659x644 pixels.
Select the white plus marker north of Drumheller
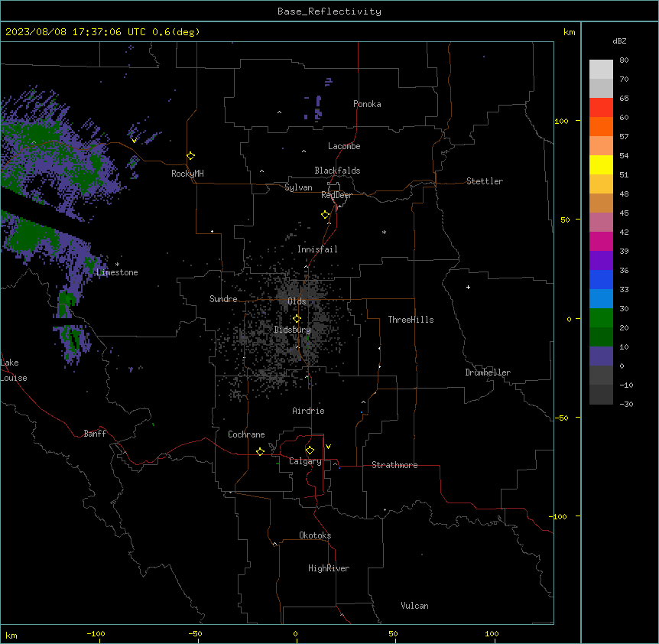tap(468, 287)
